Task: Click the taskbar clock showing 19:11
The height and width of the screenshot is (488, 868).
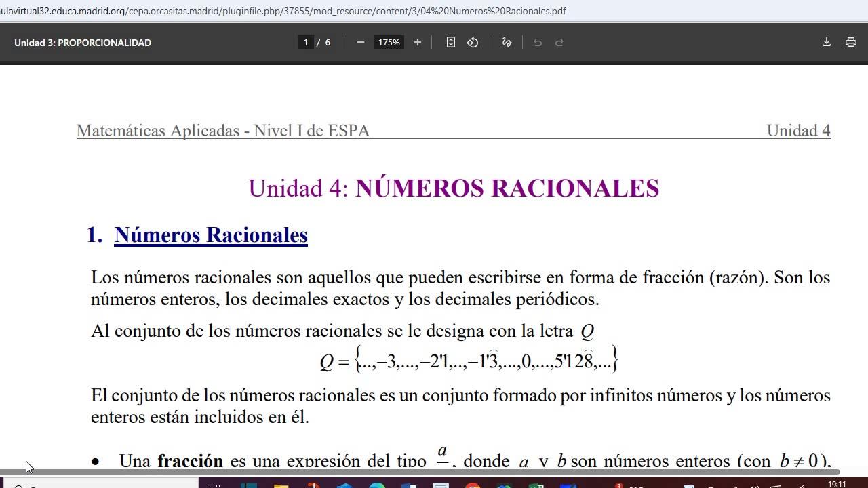Action: (x=837, y=484)
